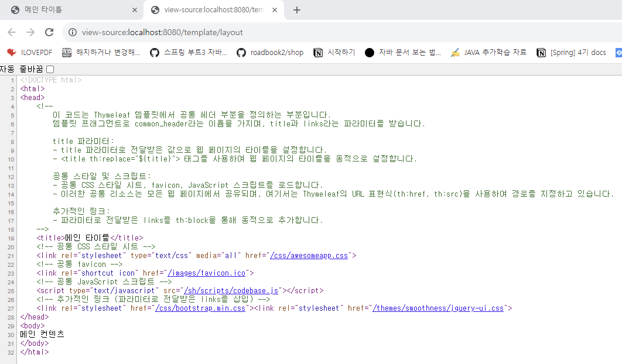
Task: Open the ILOVEPDF bookmark
Action: pyautogui.click(x=30, y=52)
